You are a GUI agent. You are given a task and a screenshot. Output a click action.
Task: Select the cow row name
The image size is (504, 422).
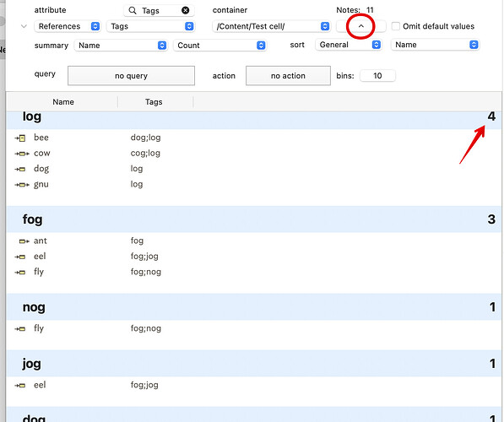42,154
